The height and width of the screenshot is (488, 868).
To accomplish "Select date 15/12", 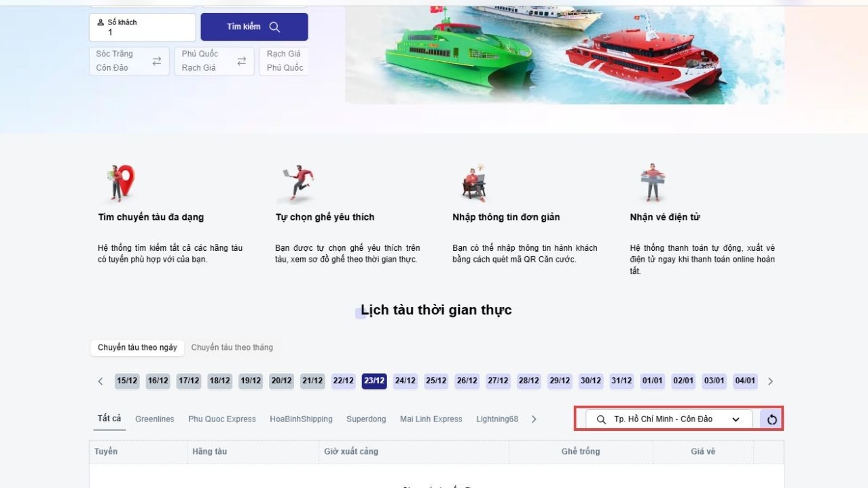I will (x=127, y=381).
